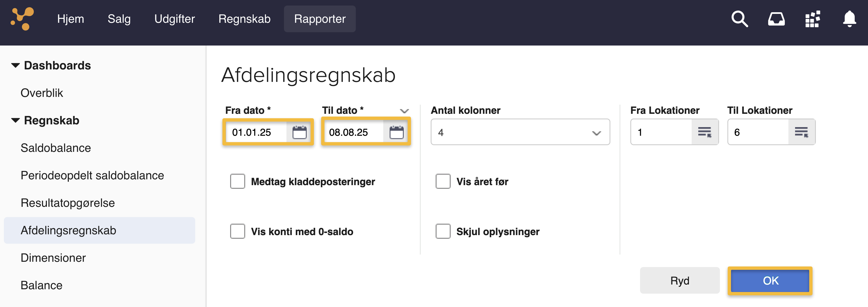Viewport: 868px width, 307px height.
Task: Open the notifications bell
Action: pos(849,19)
